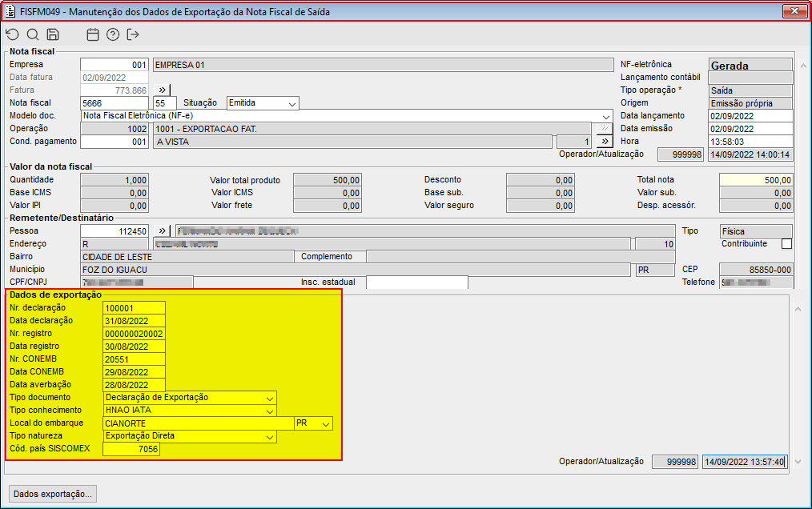Close the FISFM049 window
This screenshot has height=509, width=812.
pyautogui.click(x=794, y=11)
